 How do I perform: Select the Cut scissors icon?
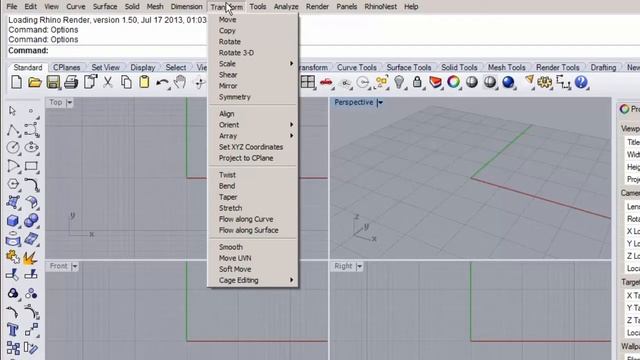pyautogui.click(x=108, y=82)
